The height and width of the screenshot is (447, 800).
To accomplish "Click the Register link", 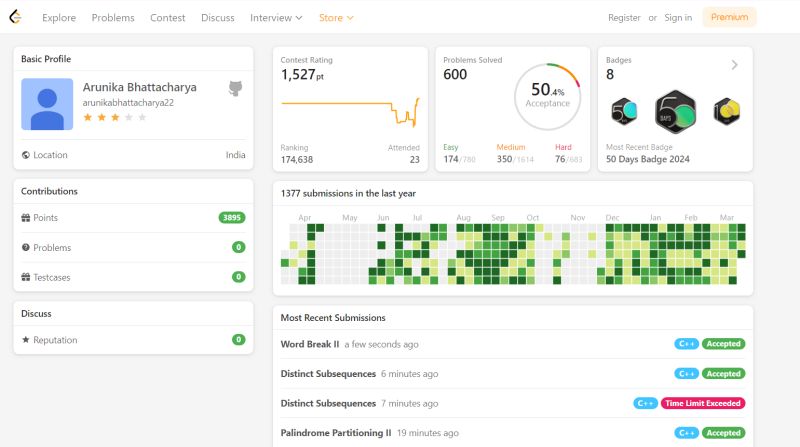I will pos(624,18).
